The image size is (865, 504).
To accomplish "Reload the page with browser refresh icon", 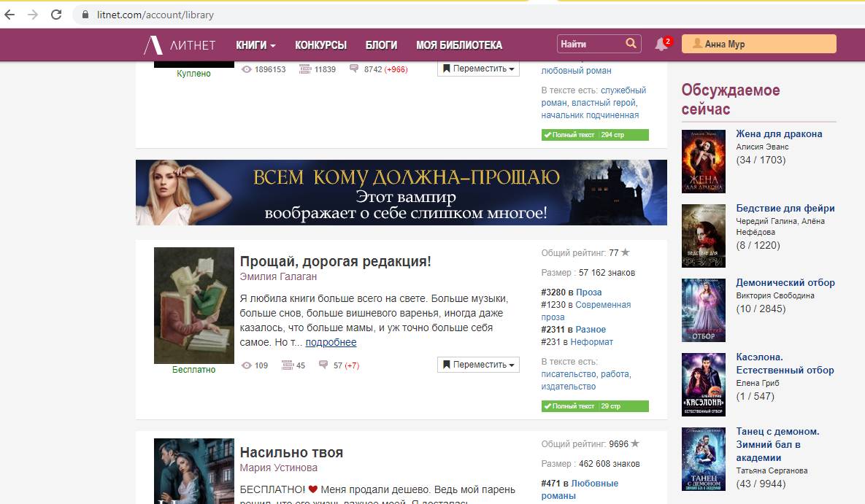I will coord(56,15).
